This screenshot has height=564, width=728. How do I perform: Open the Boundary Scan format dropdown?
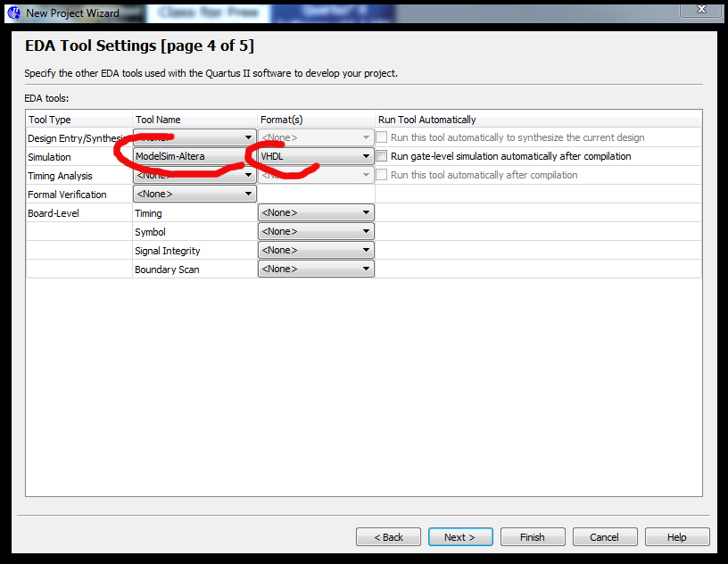(316, 269)
